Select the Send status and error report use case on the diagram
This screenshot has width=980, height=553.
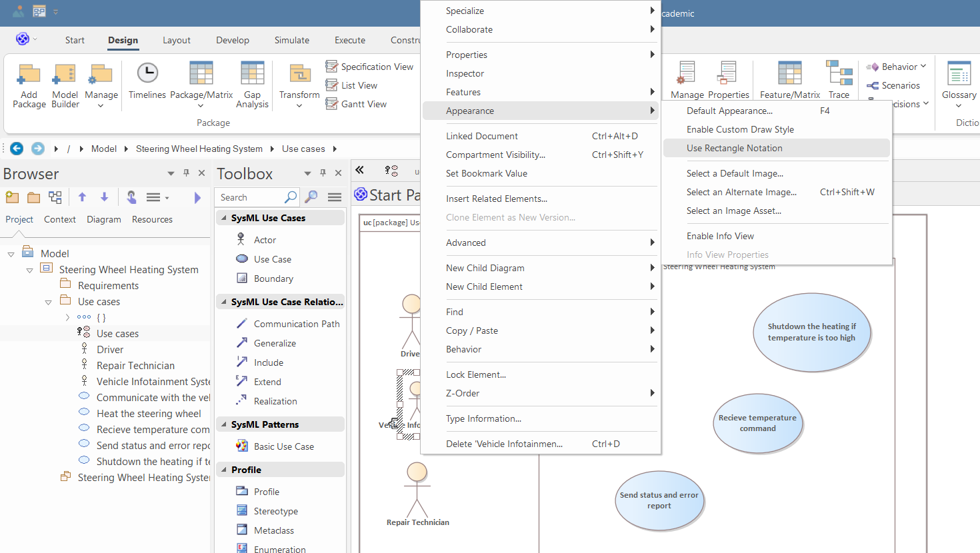coord(659,500)
